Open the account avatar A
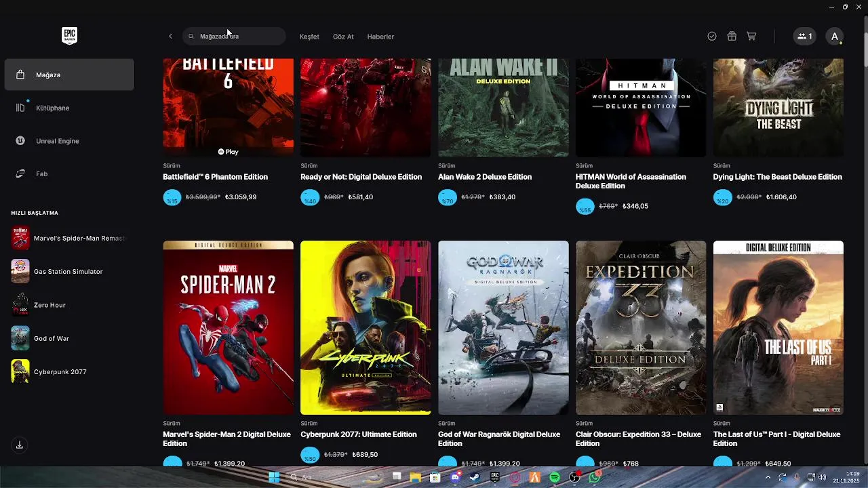Viewport: 868px width, 488px height. 835,37
